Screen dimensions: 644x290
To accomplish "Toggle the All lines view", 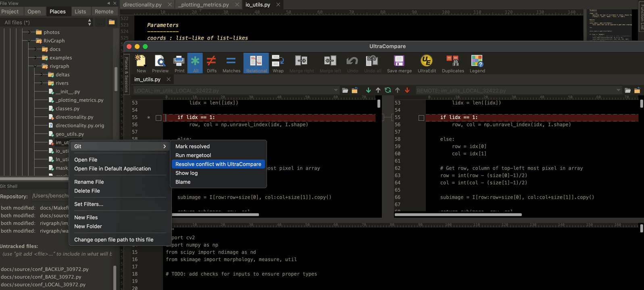I will [195, 63].
